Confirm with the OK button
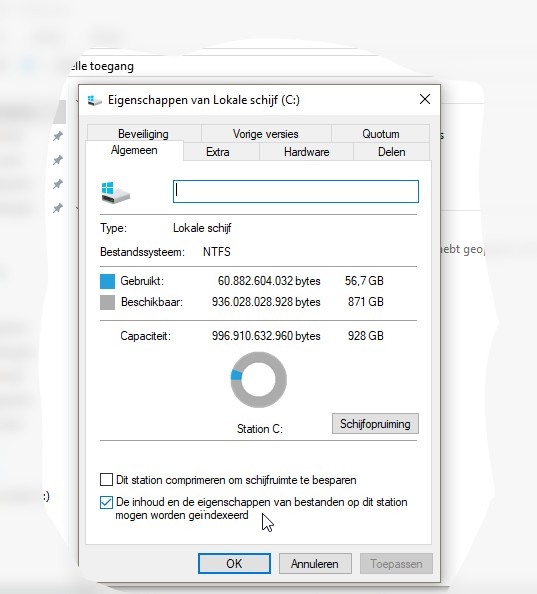Screen dimensions: 537x594 tap(234, 564)
